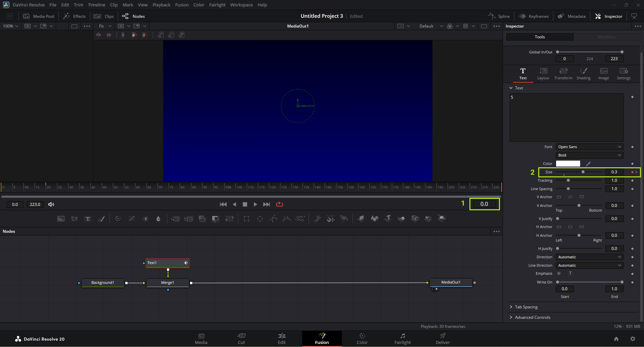This screenshot has height=347, width=644.
Task: Open the Open Sans font dropdown
Action: [589, 147]
